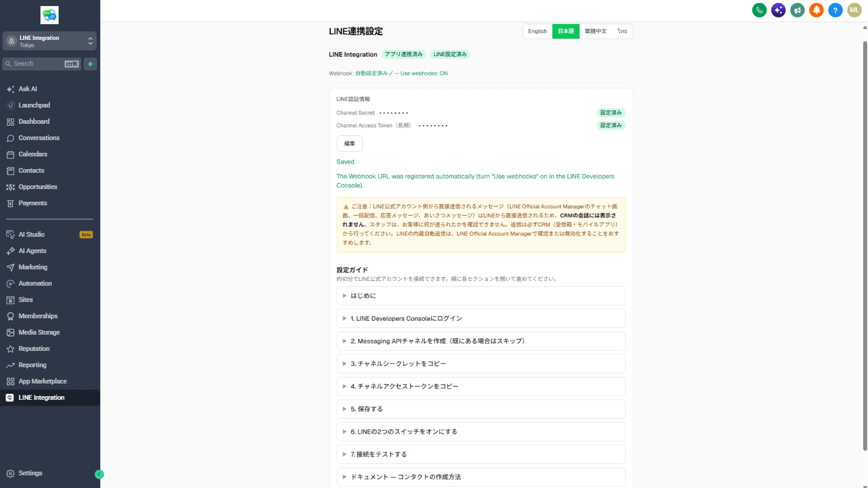Switch language to English
This screenshot has height=488, width=868.
click(538, 31)
